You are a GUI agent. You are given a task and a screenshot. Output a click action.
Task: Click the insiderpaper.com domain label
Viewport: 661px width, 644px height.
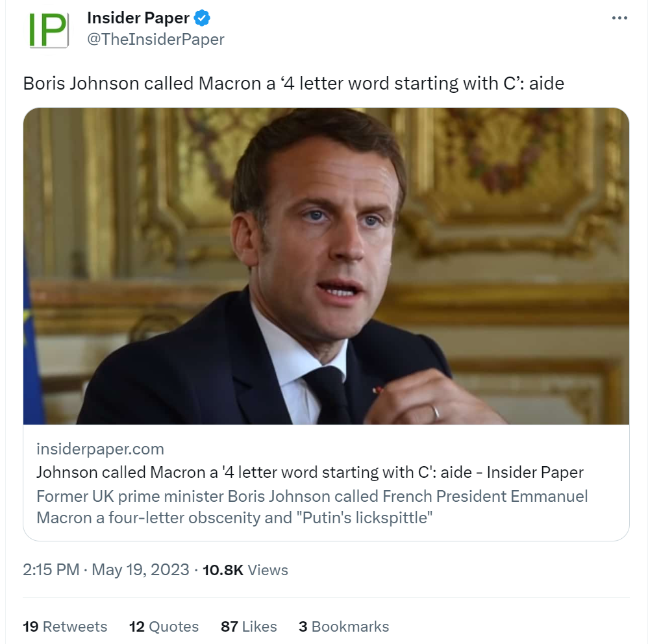100,449
